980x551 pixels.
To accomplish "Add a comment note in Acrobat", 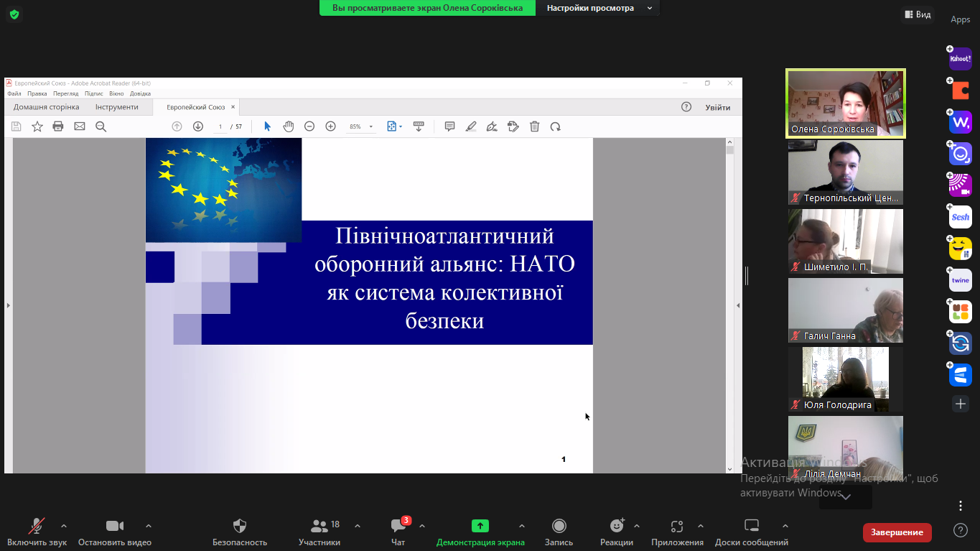I will pyautogui.click(x=450, y=126).
